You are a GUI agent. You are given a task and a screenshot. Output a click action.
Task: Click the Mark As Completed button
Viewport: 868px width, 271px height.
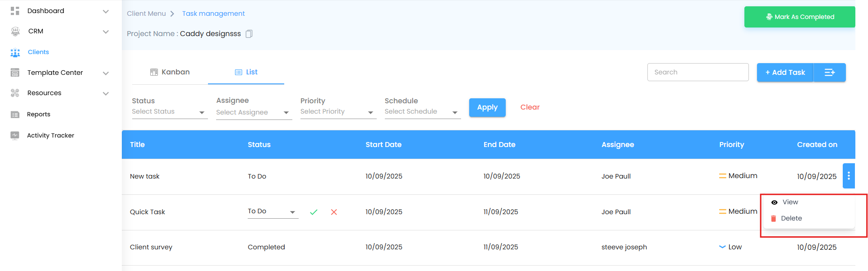point(799,17)
